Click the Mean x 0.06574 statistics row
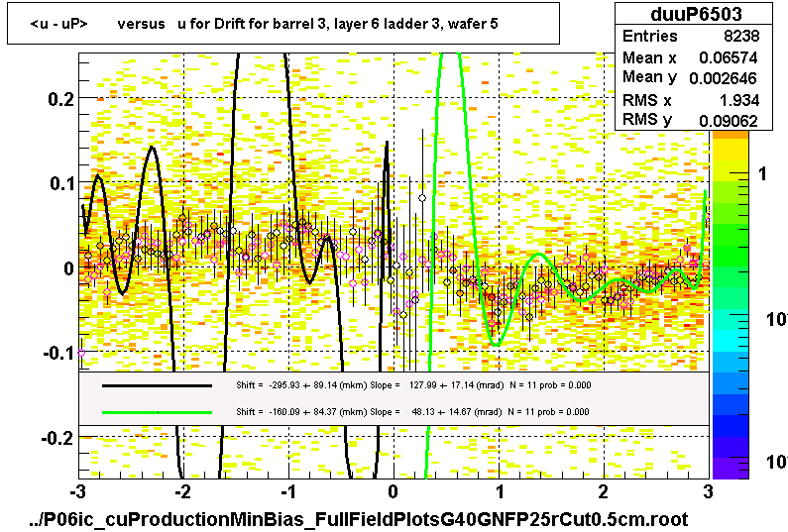The image size is (788, 532). coord(691,57)
